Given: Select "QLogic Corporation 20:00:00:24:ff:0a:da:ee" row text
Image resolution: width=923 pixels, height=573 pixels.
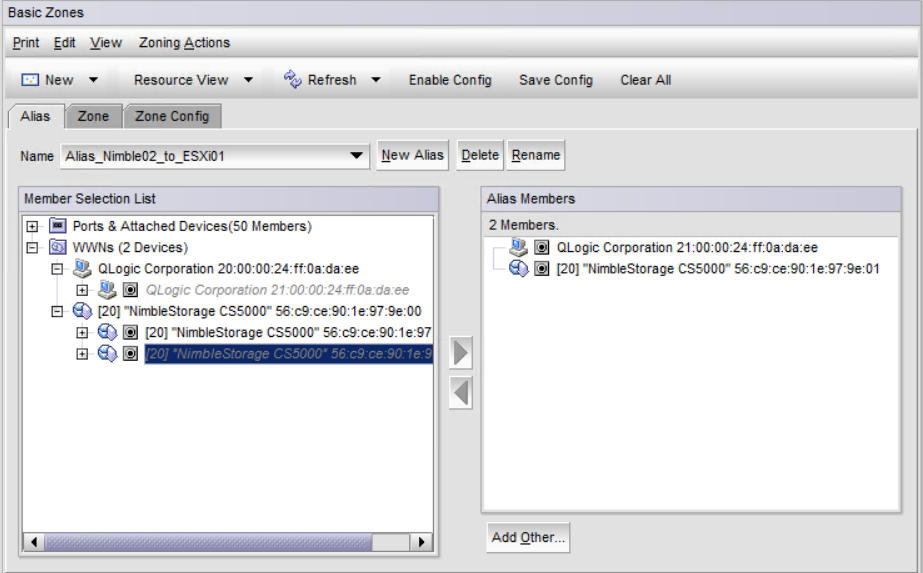Looking at the screenshot, I should 228,269.
